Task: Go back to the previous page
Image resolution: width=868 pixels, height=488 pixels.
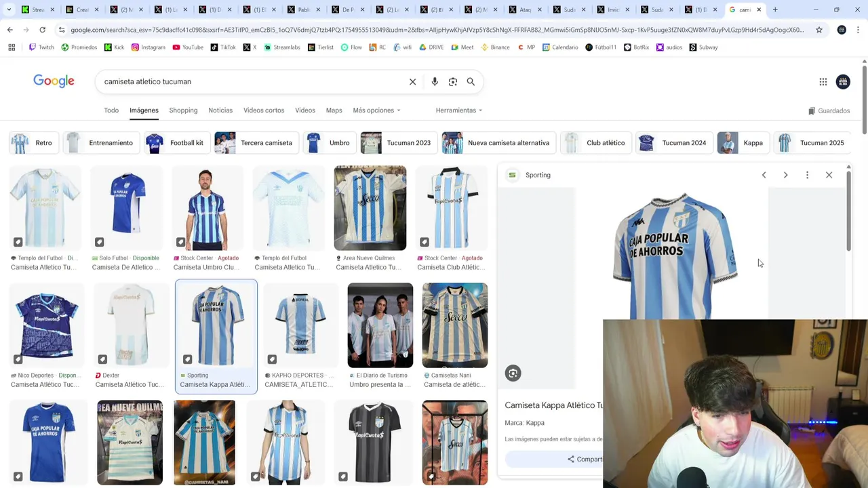Action: [x=10, y=30]
